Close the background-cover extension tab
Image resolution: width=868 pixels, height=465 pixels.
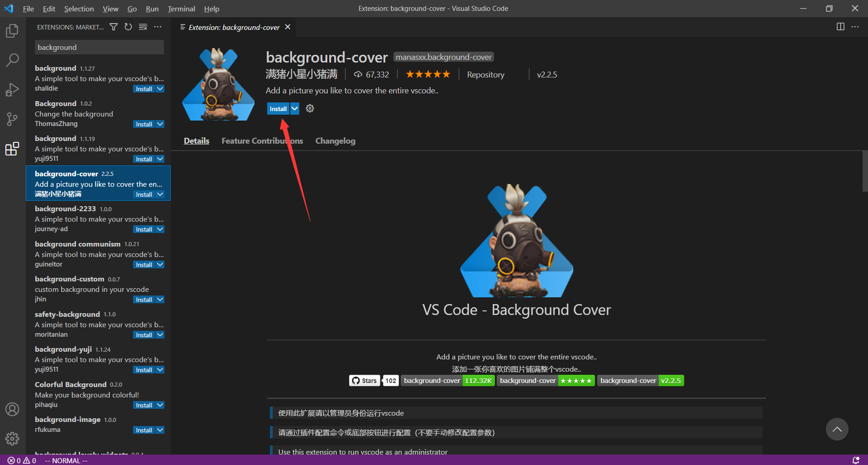288,27
